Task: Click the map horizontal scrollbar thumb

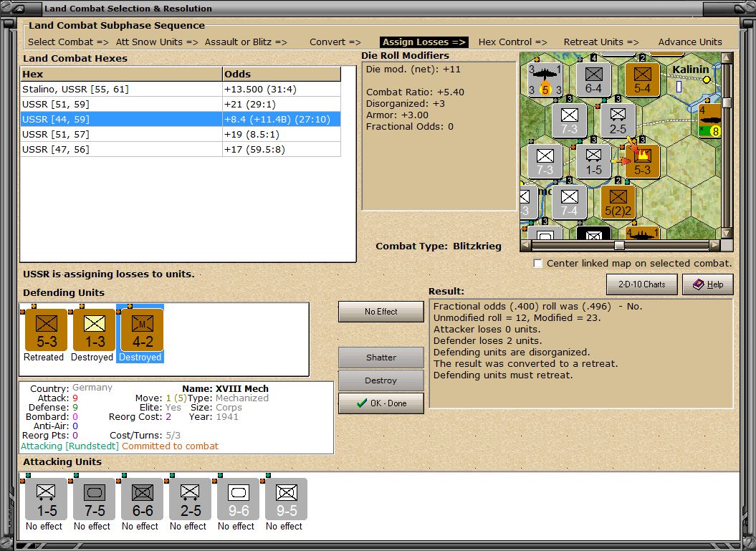Action: 620,245
